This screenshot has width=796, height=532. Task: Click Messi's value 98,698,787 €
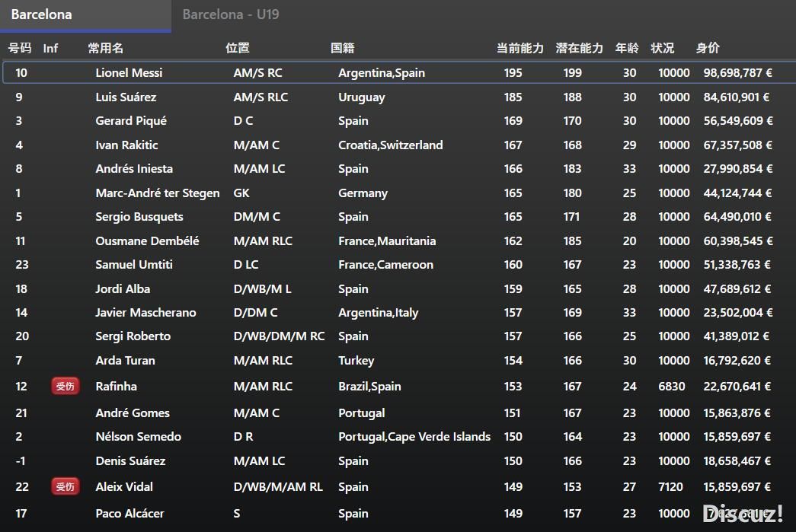point(738,72)
